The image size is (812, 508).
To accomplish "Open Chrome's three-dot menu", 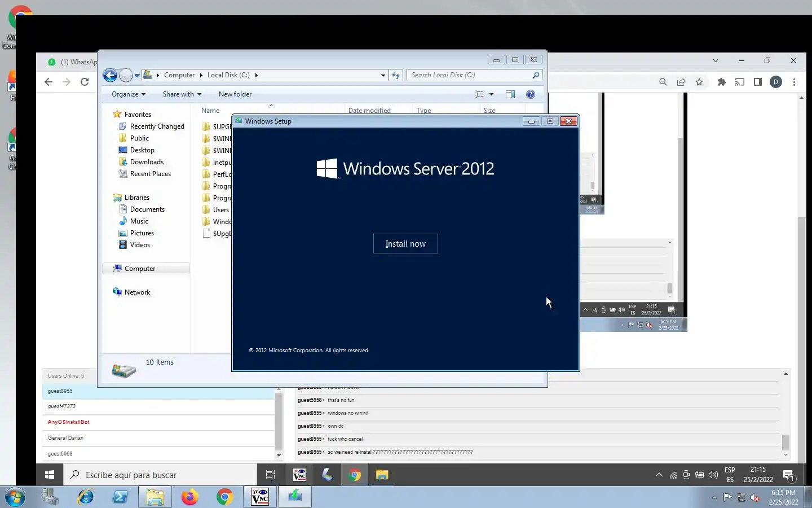I will [794, 82].
